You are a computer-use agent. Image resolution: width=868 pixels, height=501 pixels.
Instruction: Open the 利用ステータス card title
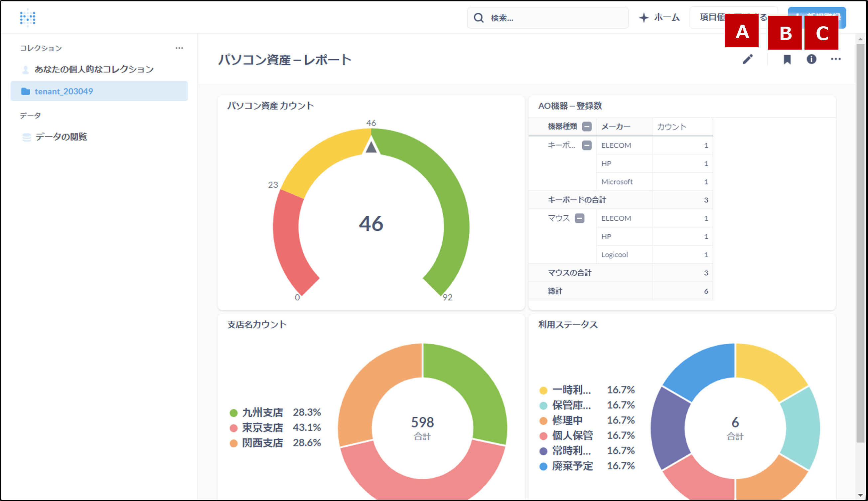[x=568, y=325]
